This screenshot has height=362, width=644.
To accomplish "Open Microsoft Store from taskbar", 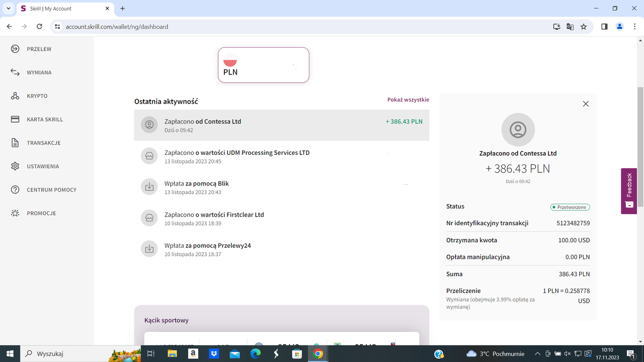I will click(x=297, y=354).
